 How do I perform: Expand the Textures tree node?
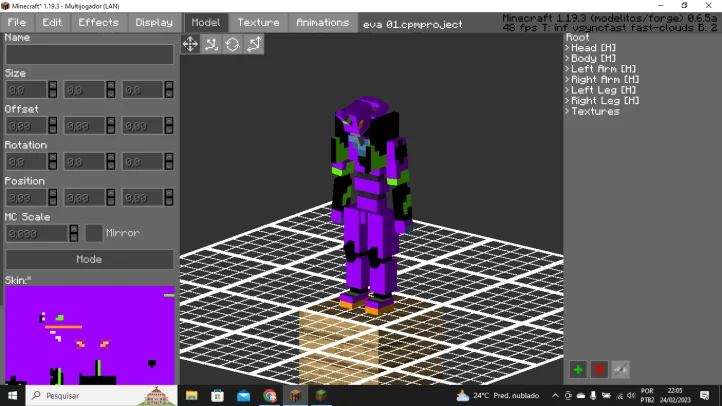(x=567, y=111)
